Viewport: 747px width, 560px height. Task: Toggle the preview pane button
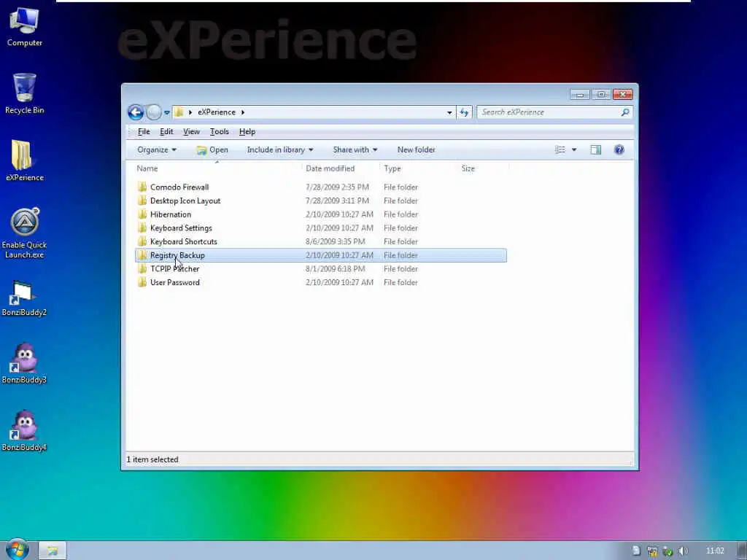595,150
